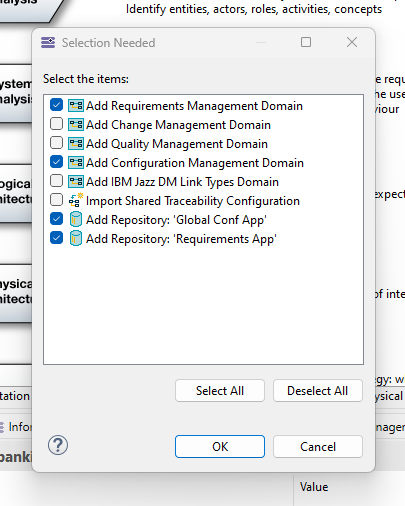Viewport: 405px width, 506px height.
Task: Click the Configuration Management Domain icon
Action: tap(76, 163)
